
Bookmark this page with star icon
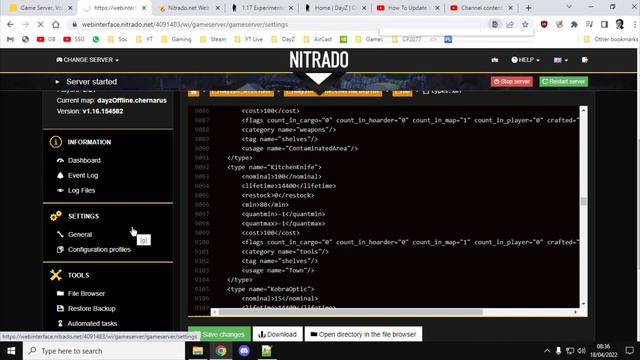pyautogui.click(x=525, y=24)
